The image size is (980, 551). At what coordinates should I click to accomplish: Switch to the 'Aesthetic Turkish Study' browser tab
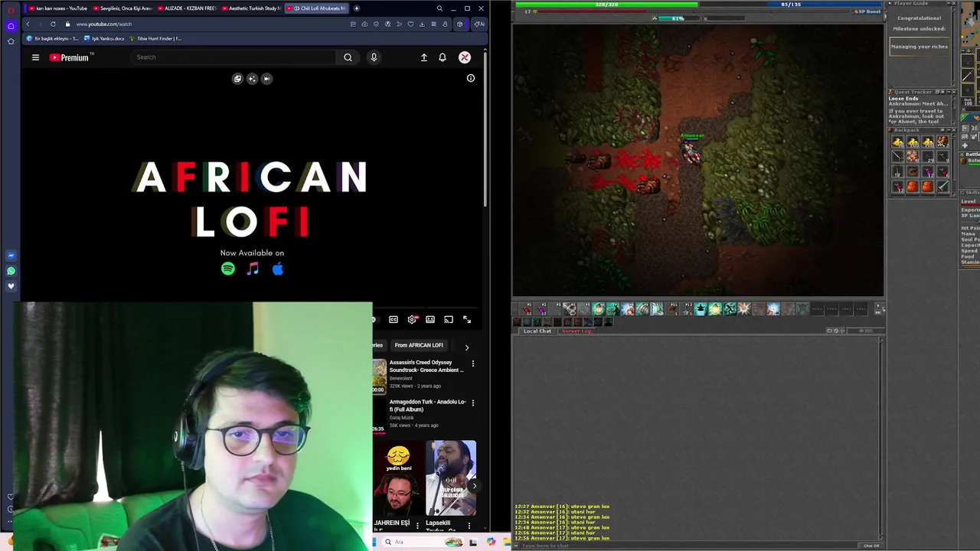click(x=251, y=8)
